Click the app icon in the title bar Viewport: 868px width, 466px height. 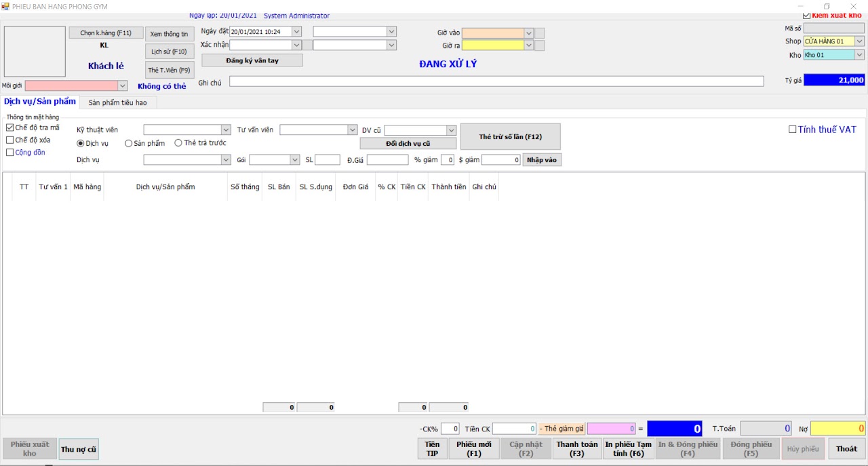(x=5, y=6)
